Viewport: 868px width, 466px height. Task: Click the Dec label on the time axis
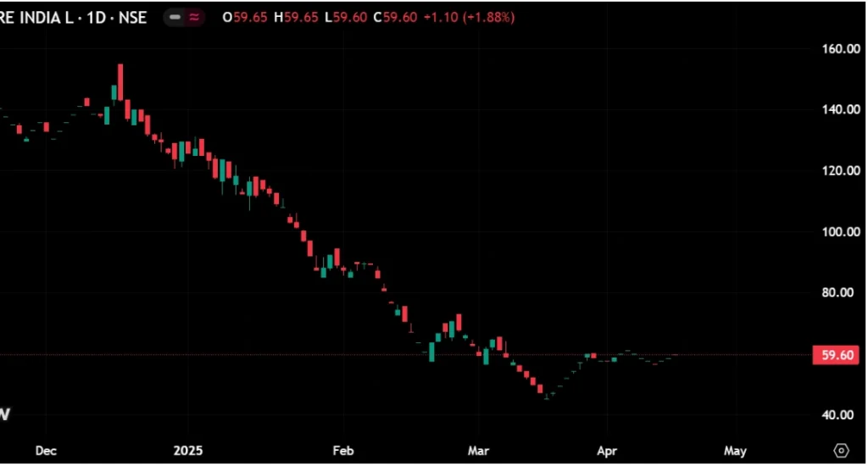pos(46,451)
